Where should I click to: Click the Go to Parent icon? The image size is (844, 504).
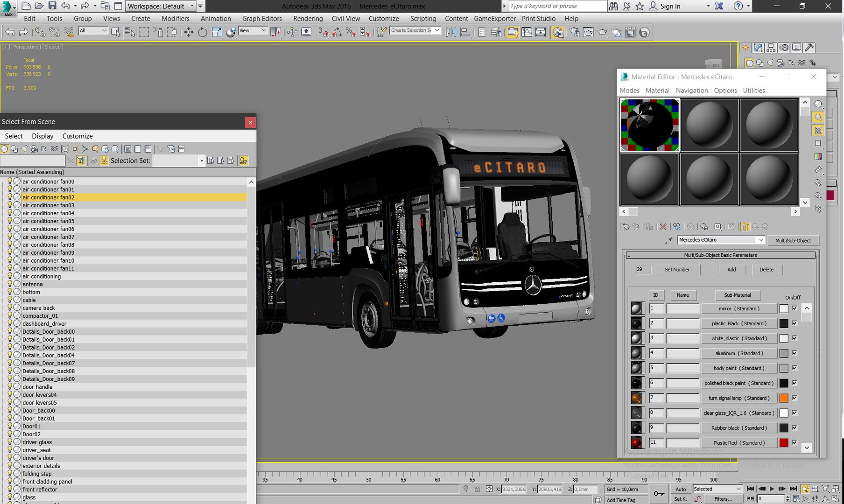pos(755,226)
